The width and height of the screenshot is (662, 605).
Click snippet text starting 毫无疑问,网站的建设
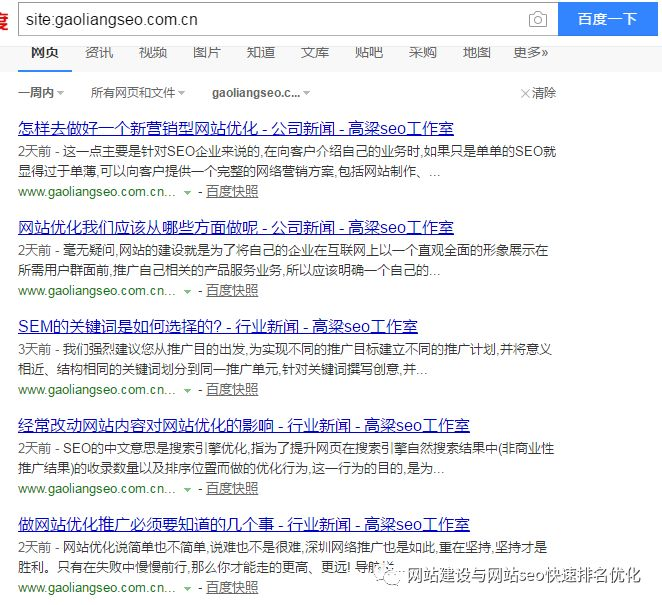point(283,260)
